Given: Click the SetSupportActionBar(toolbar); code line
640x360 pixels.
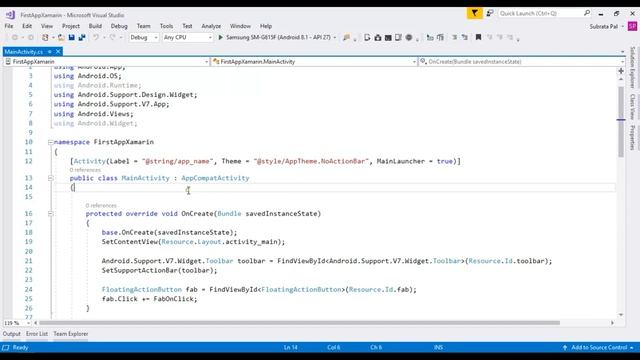Looking at the screenshot, I should click(160, 270).
